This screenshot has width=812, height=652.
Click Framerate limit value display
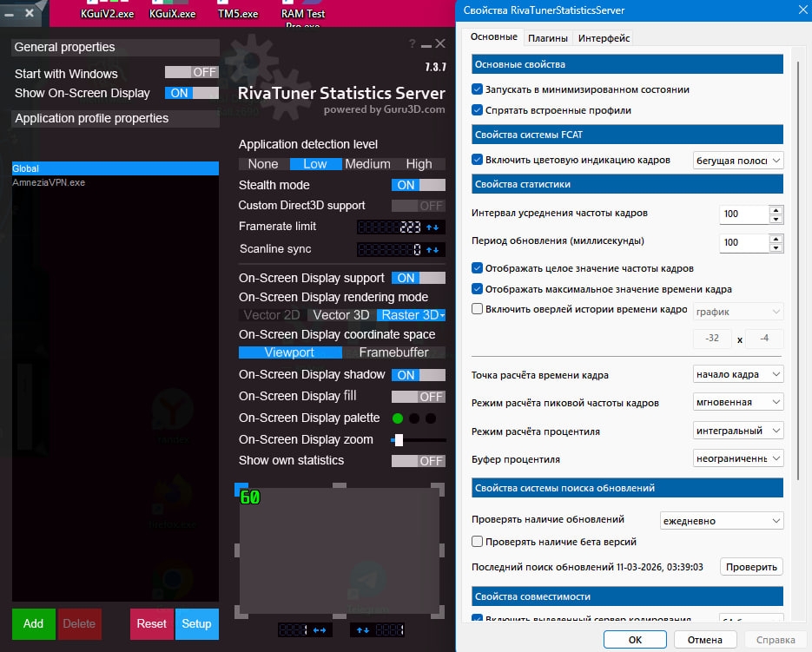click(390, 227)
